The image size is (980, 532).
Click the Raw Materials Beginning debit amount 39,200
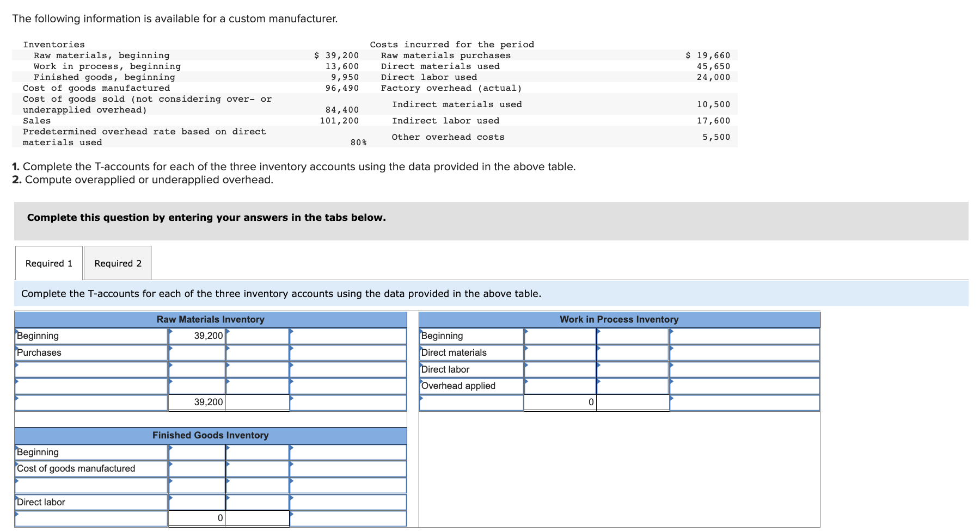tap(197, 336)
